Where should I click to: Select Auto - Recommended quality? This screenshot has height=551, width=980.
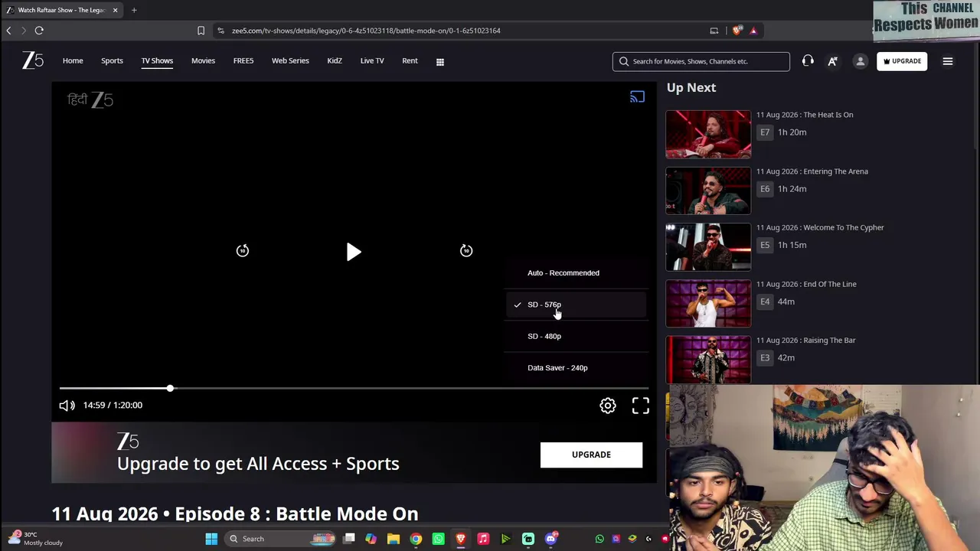577,273
